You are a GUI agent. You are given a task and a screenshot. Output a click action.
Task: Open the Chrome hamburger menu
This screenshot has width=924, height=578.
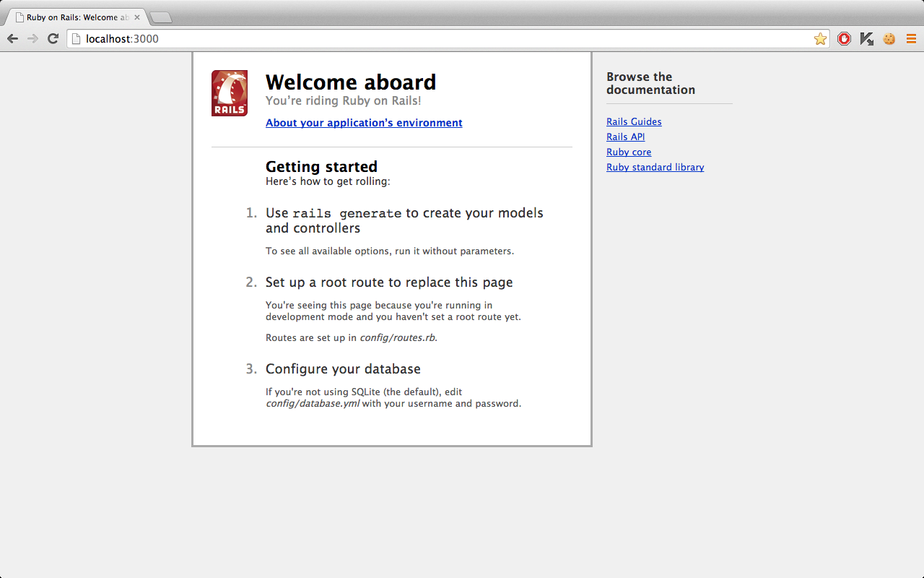tap(912, 39)
